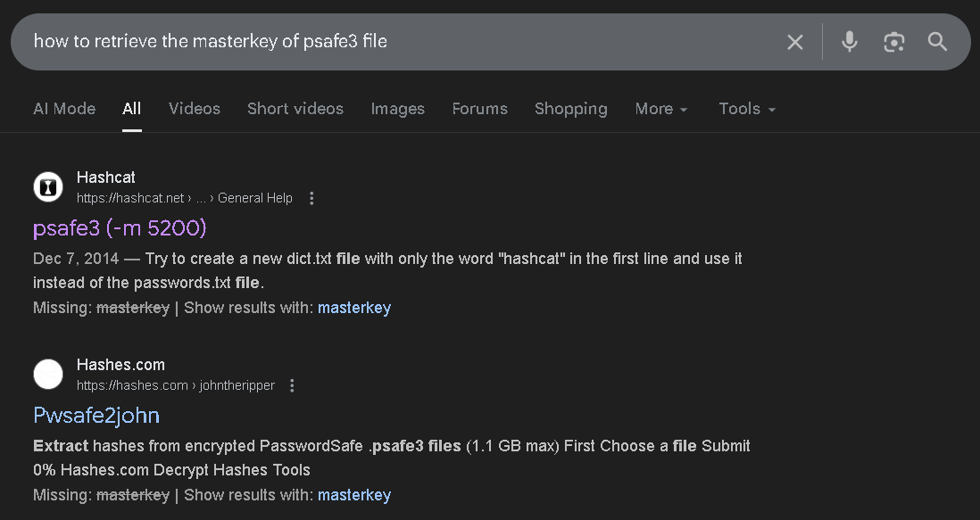This screenshot has height=520, width=980.
Task: Open the Pwsafe2john result link
Action: (x=96, y=416)
